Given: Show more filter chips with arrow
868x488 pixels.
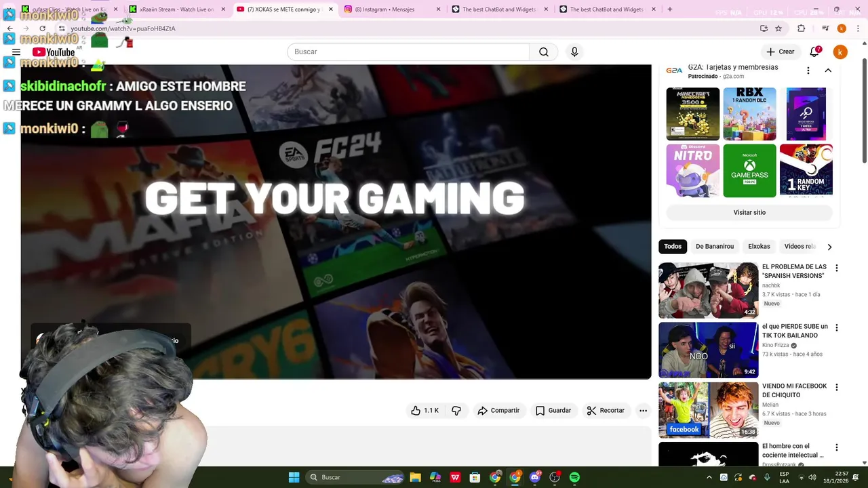Looking at the screenshot, I should point(829,247).
